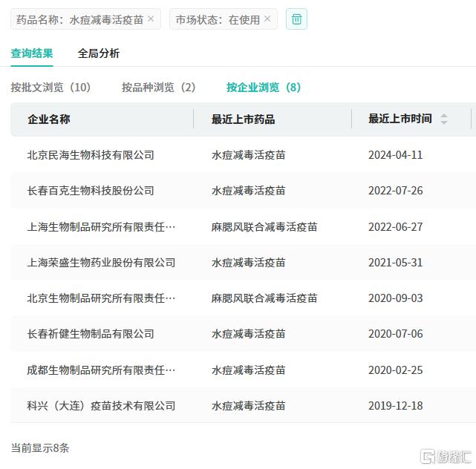Remove the 市场状态 在使用 filter tag
476x469 pixels.
(267, 19)
